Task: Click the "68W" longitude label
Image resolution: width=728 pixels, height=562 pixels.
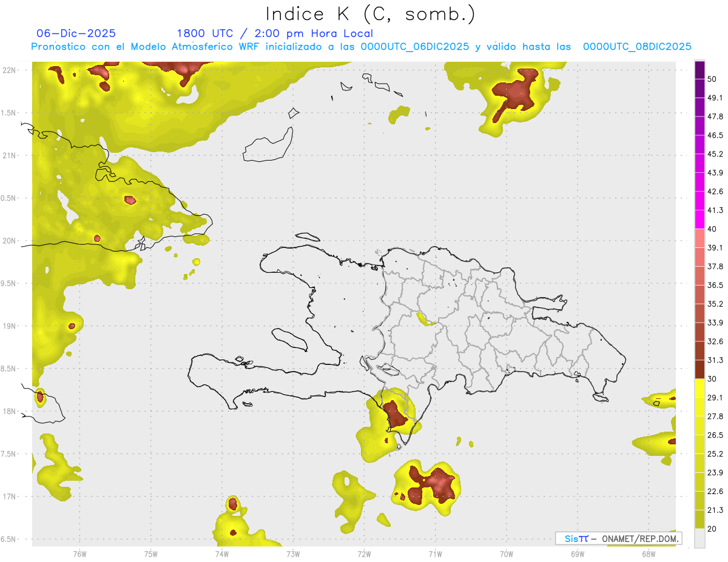Action: click(x=648, y=554)
